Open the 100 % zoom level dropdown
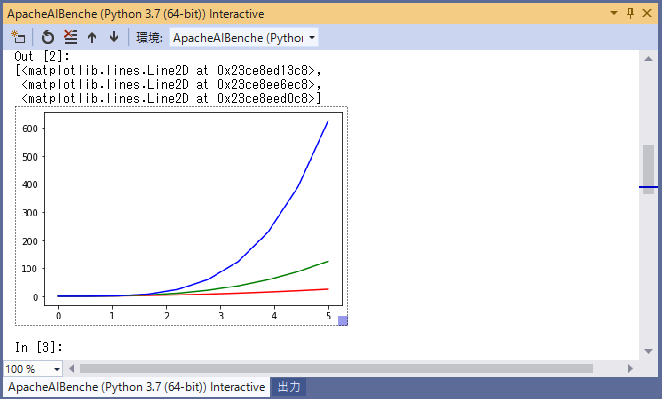 (x=33, y=369)
